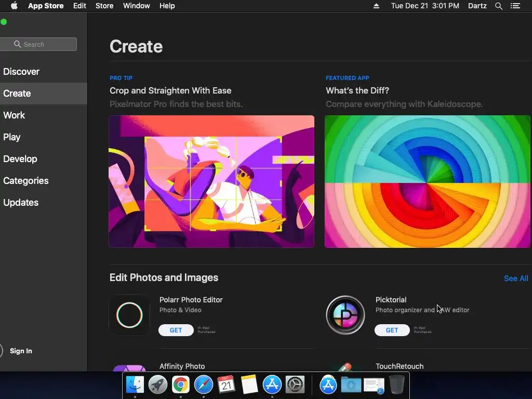This screenshot has height=399, width=532.
Task: Click the 'PRO TIP' label
Action: (x=121, y=78)
